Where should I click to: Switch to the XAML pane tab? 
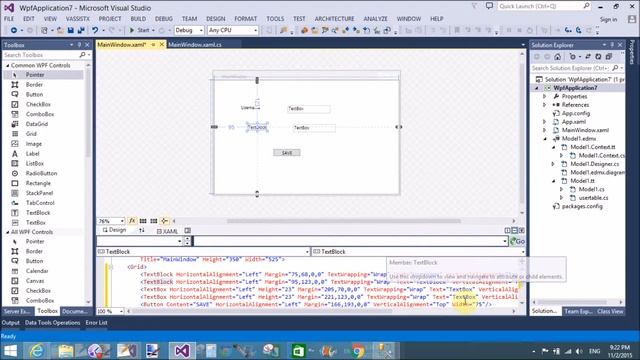167,231
